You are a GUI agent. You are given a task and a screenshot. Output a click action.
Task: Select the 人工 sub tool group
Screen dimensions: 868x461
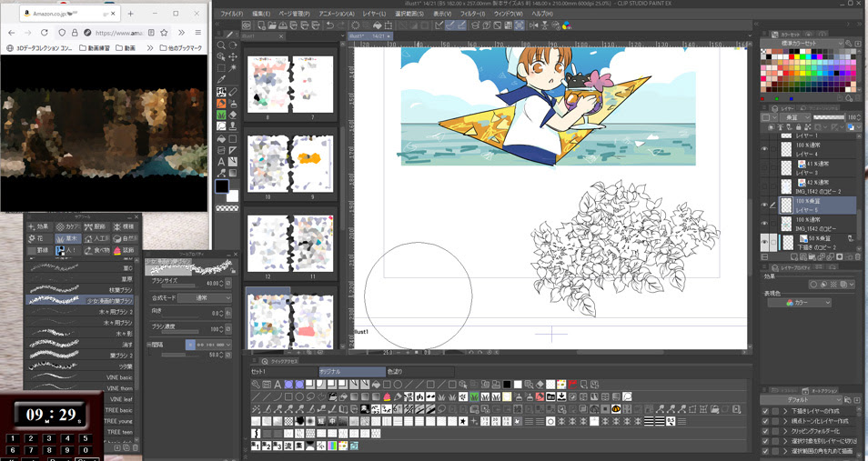tap(96, 238)
